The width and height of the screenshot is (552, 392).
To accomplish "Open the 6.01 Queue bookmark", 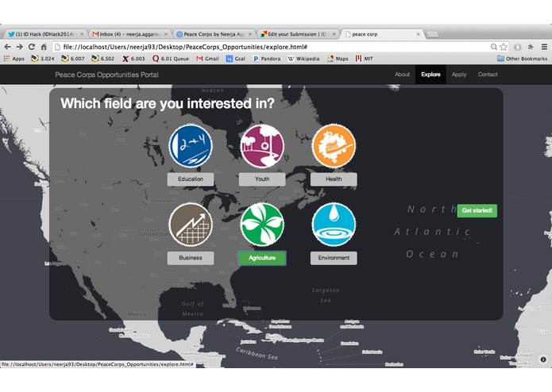I will (171, 59).
